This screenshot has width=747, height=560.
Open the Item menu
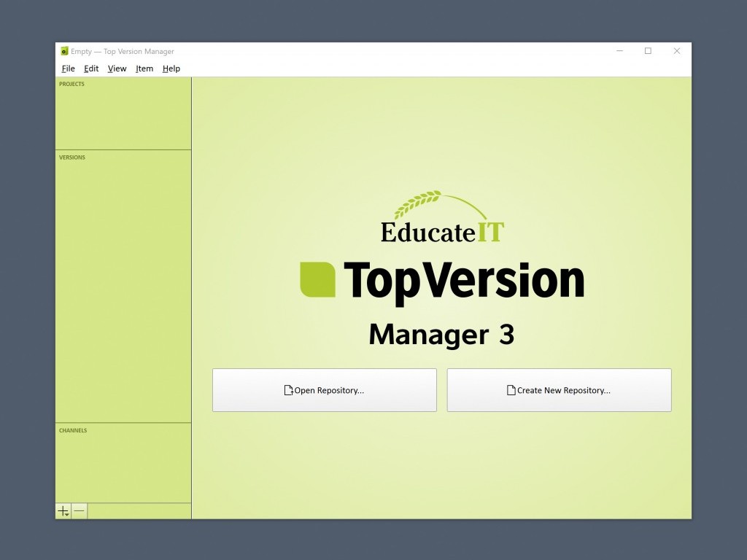click(x=144, y=69)
